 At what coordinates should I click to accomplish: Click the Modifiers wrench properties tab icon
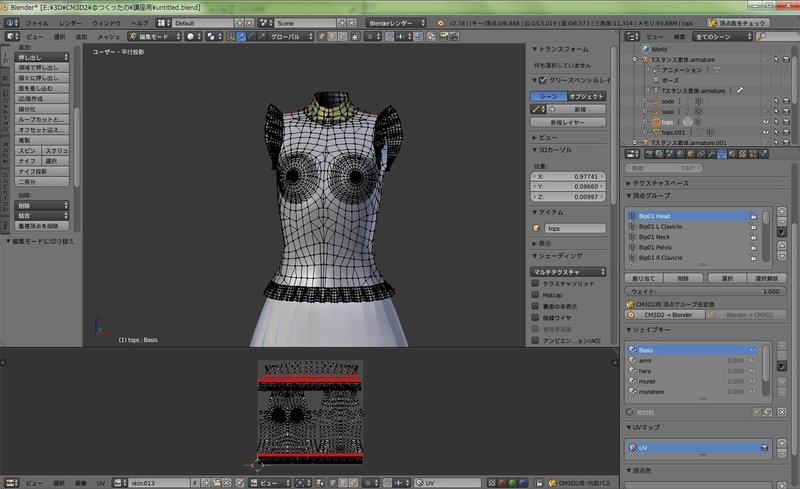click(x=711, y=154)
